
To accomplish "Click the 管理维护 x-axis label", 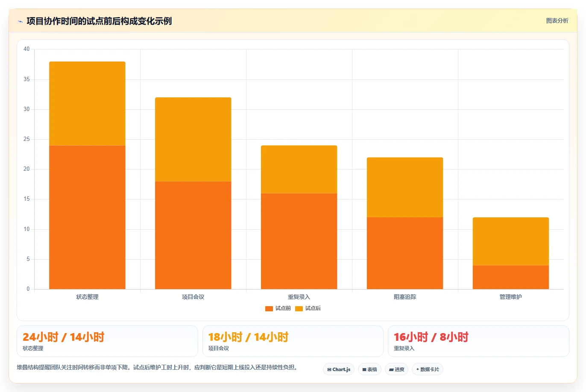I will click(x=511, y=297).
